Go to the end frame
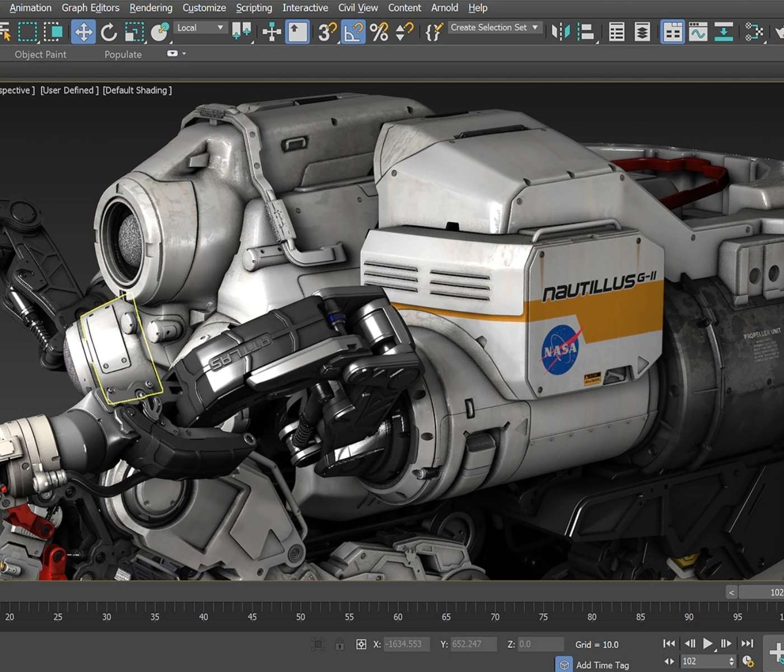784x672 pixels. pos(747,644)
